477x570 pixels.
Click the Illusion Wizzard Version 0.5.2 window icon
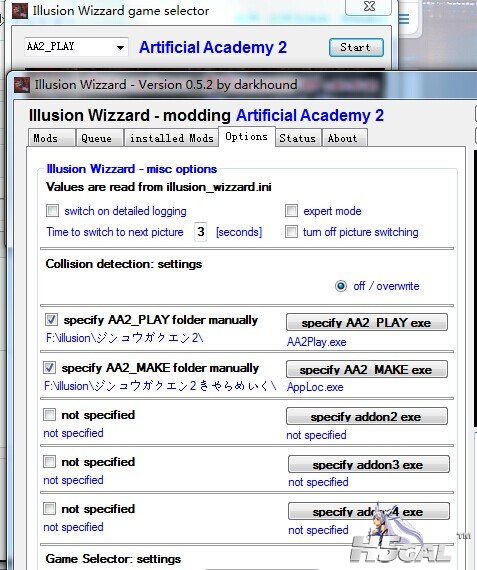click(22, 85)
